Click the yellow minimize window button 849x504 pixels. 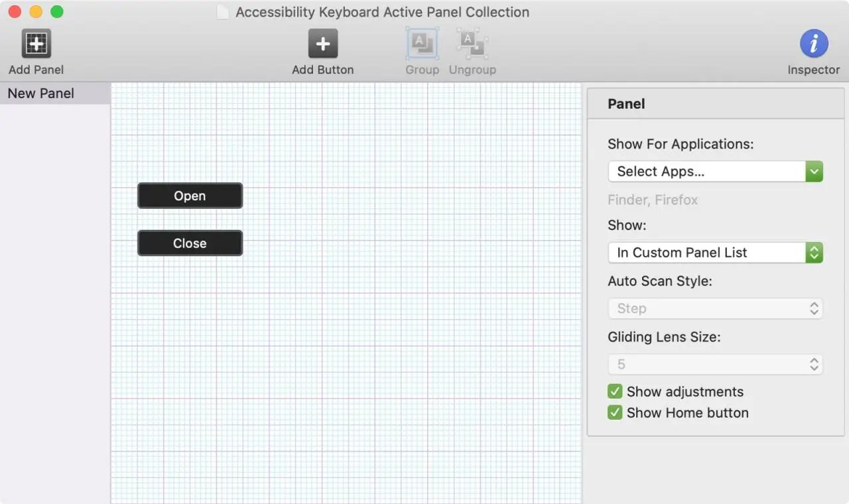tap(36, 12)
